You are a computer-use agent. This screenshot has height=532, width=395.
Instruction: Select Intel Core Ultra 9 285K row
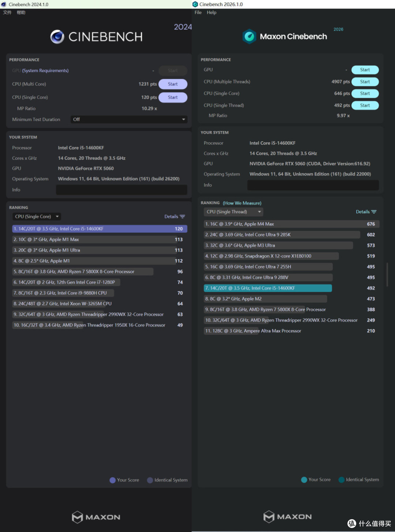291,235
